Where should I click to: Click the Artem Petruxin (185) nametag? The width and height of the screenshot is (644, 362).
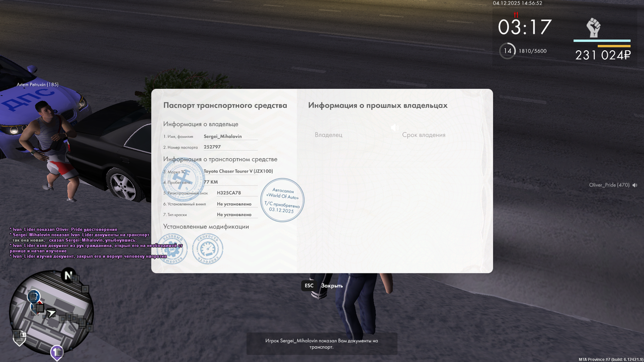pyautogui.click(x=37, y=84)
